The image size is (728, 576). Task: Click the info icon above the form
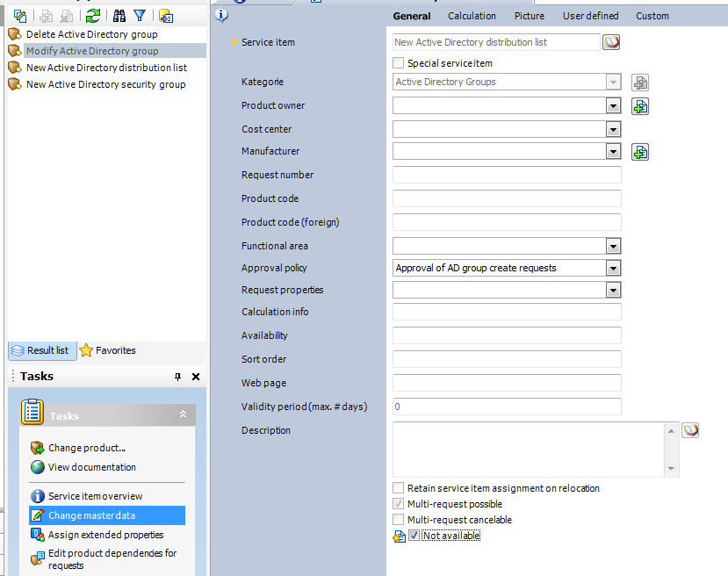[221, 15]
